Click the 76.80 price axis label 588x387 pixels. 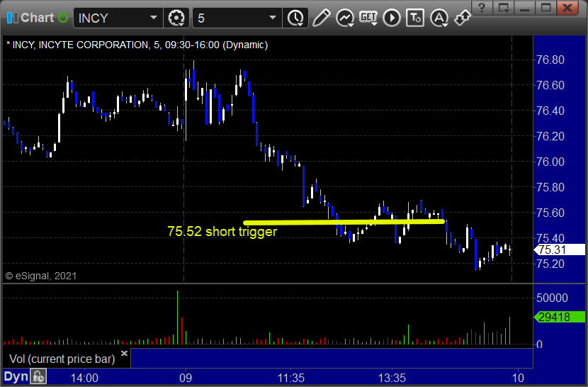click(x=550, y=60)
